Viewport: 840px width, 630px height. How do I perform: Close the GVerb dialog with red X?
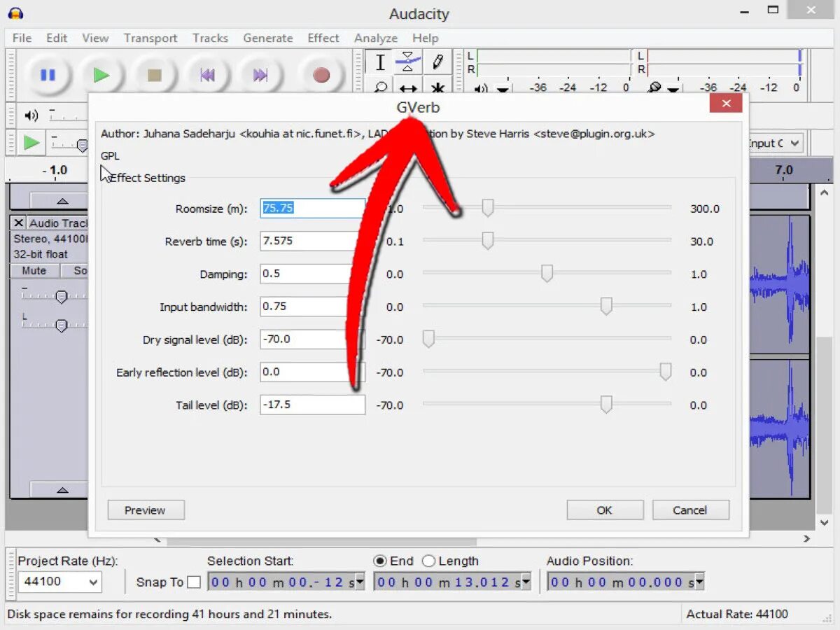pos(725,104)
